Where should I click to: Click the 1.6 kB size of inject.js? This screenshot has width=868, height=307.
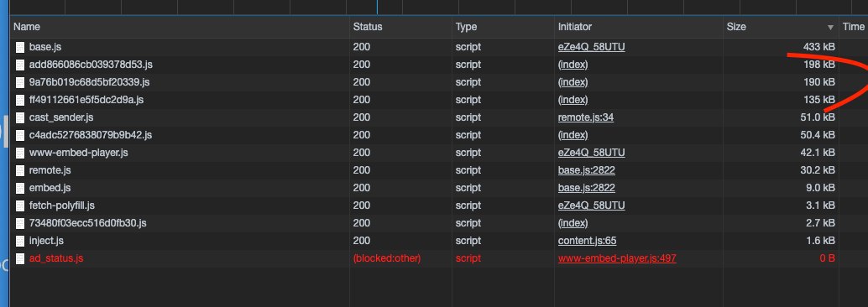(820, 242)
